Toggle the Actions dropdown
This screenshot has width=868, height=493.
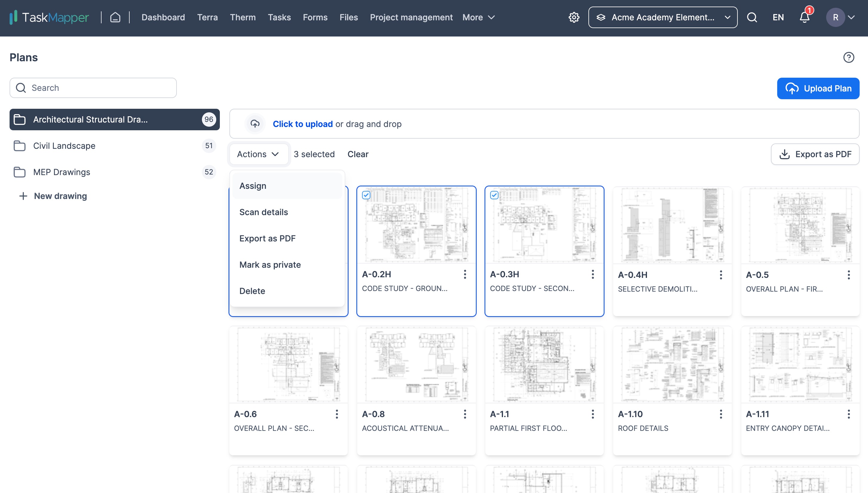[x=259, y=154]
